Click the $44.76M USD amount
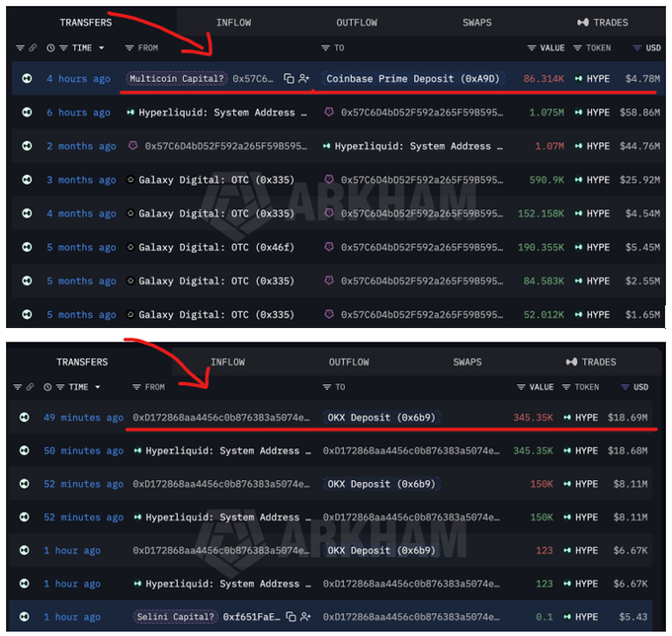Image resolution: width=672 pixels, height=636 pixels. (639, 146)
